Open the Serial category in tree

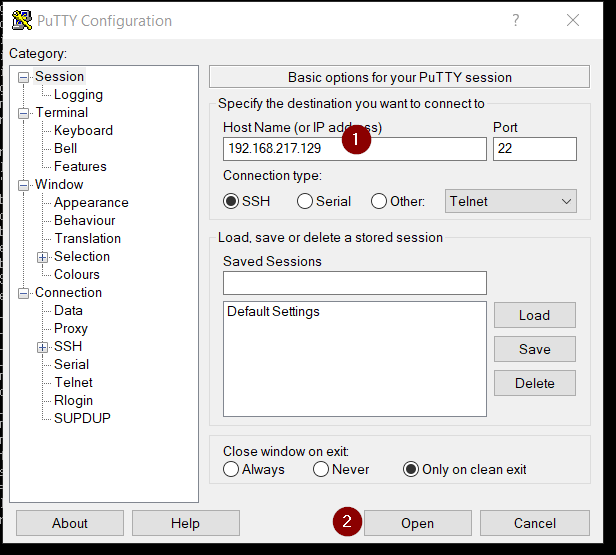(71, 365)
